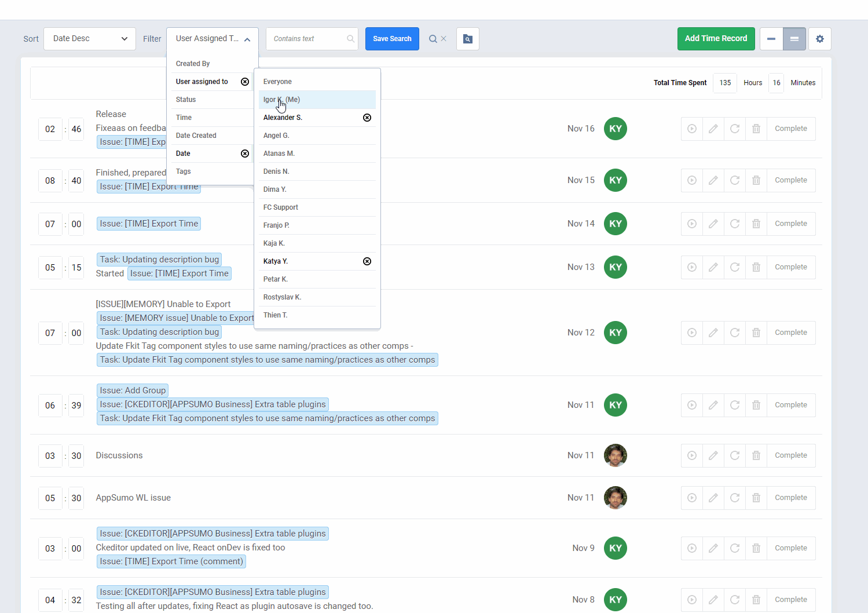Select FC Support in user list

point(317,207)
